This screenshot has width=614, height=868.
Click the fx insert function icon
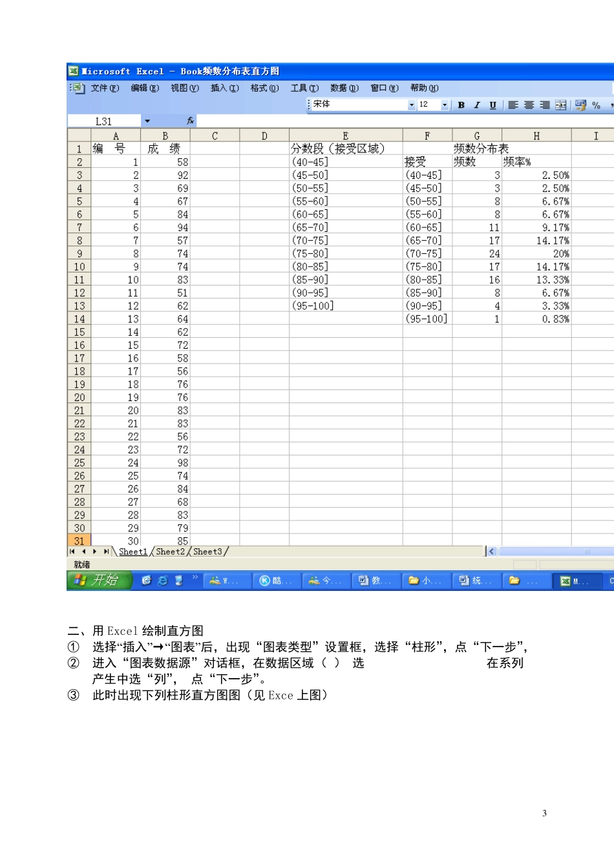190,121
